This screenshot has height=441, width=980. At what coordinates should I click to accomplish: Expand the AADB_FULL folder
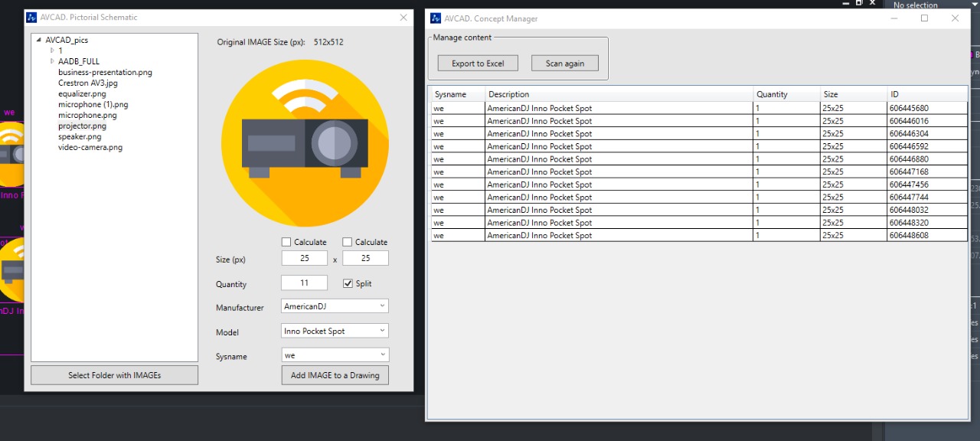52,61
